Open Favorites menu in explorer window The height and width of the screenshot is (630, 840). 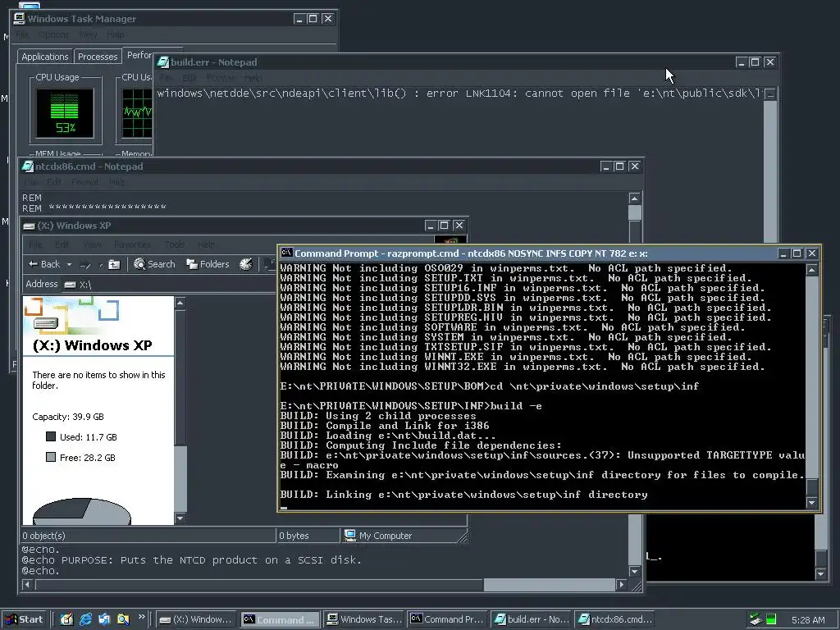click(132, 244)
